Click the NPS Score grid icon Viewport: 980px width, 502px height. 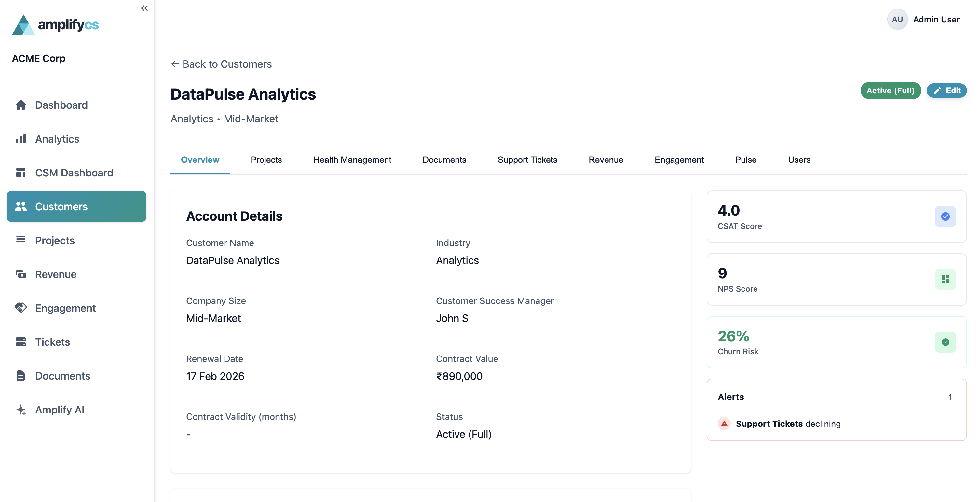click(x=946, y=279)
